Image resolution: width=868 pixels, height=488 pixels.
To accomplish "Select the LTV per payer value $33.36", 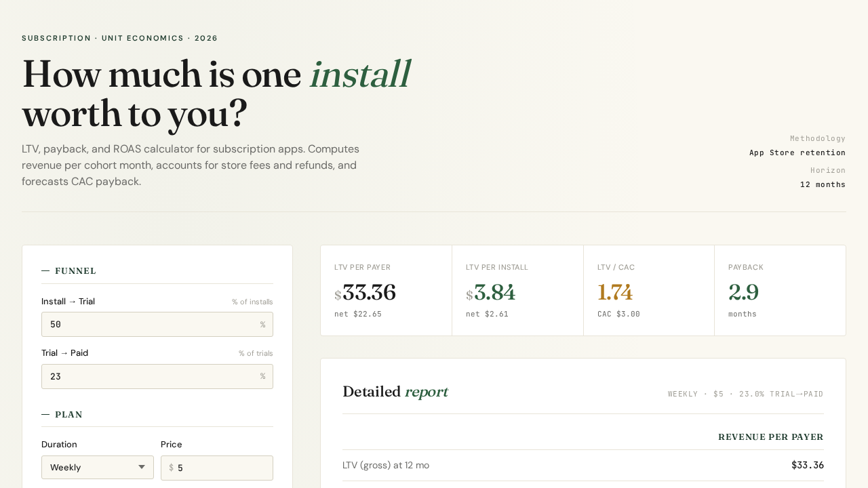I will pos(365,293).
